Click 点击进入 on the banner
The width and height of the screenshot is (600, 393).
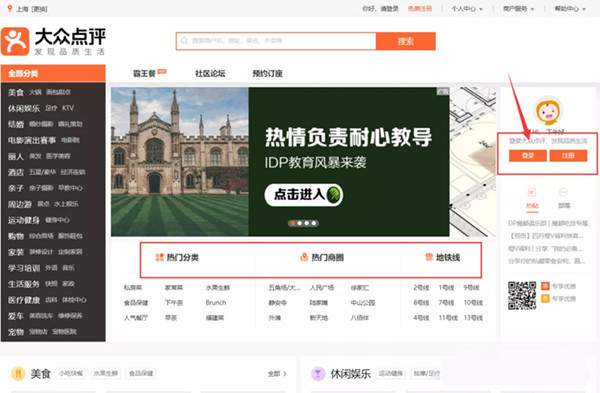click(303, 195)
